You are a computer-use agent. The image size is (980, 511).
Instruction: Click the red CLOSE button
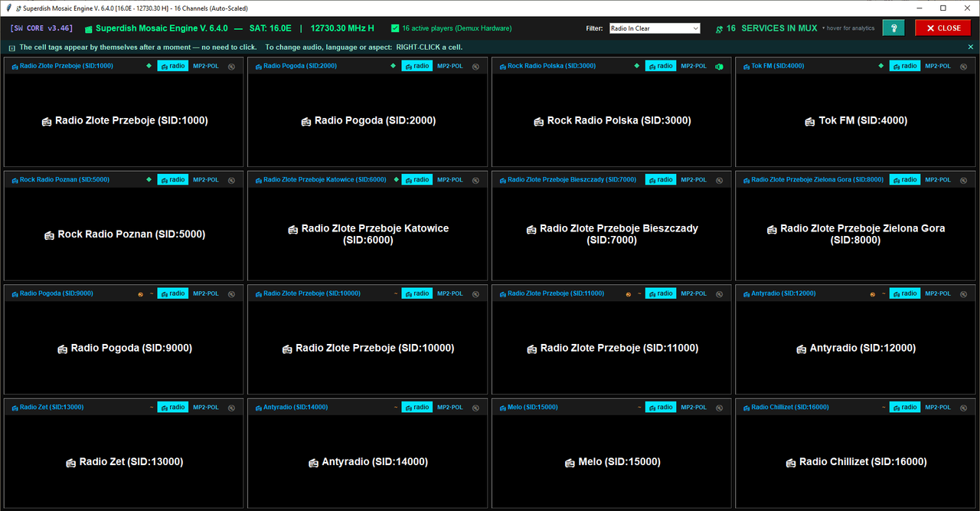coord(942,28)
